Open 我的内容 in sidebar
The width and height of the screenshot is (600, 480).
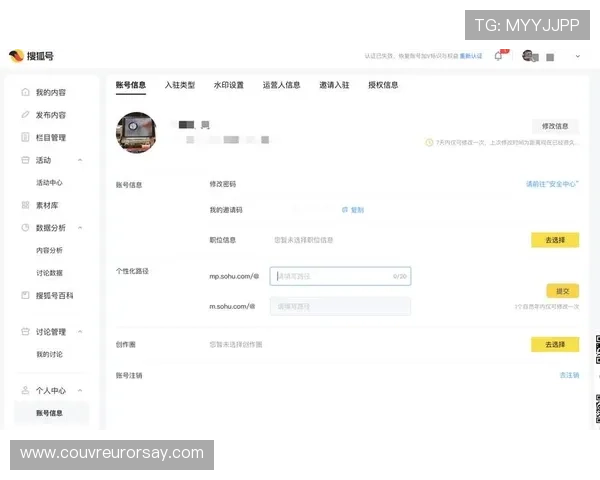pos(51,92)
